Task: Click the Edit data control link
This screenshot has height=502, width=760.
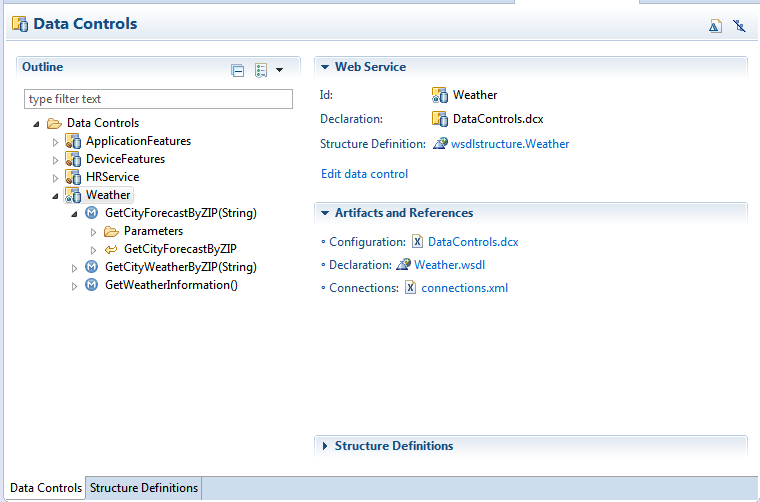Action: coord(364,174)
